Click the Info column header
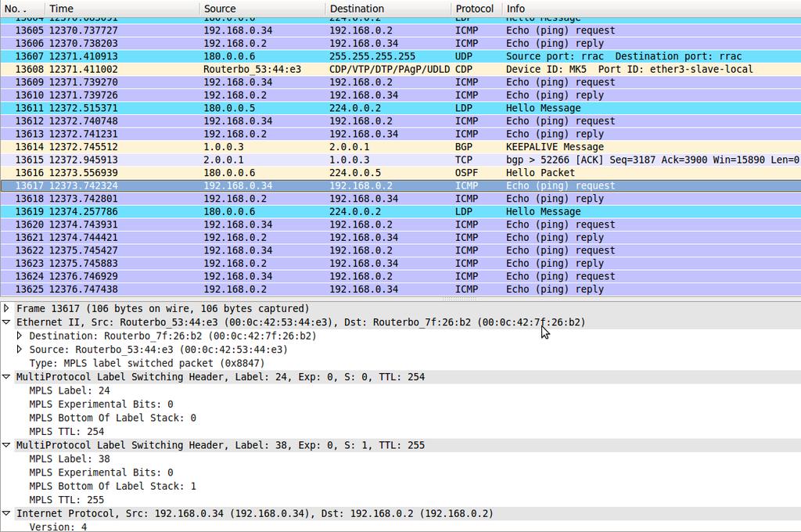 650,9
